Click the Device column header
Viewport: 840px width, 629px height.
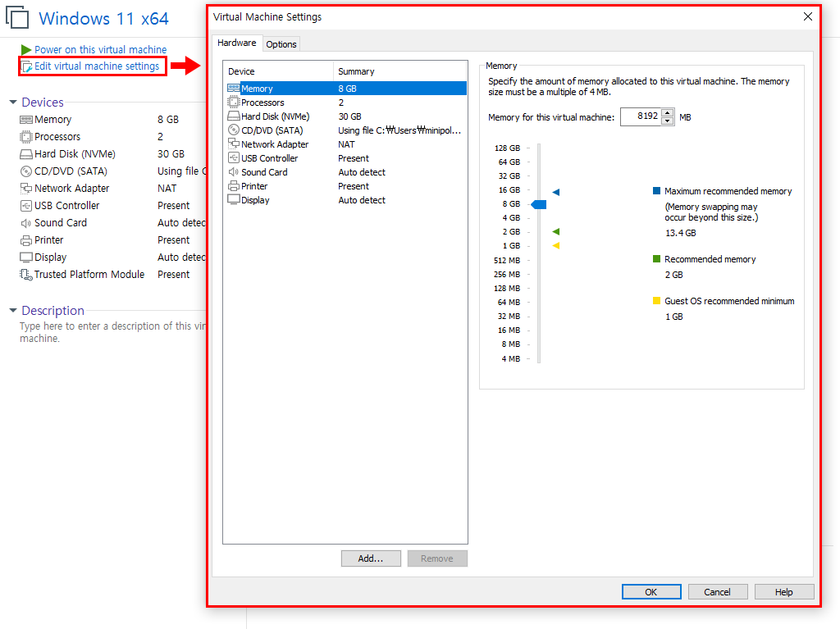click(279, 71)
